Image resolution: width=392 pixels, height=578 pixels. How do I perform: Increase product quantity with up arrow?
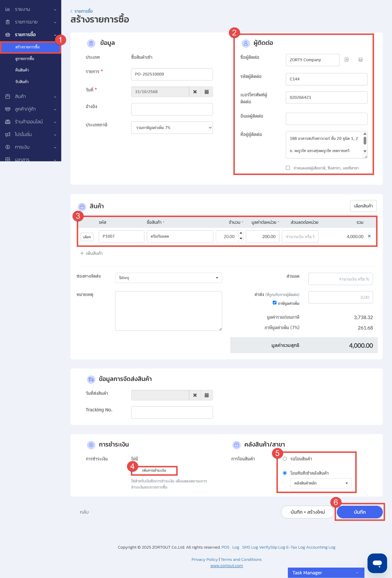241,233
